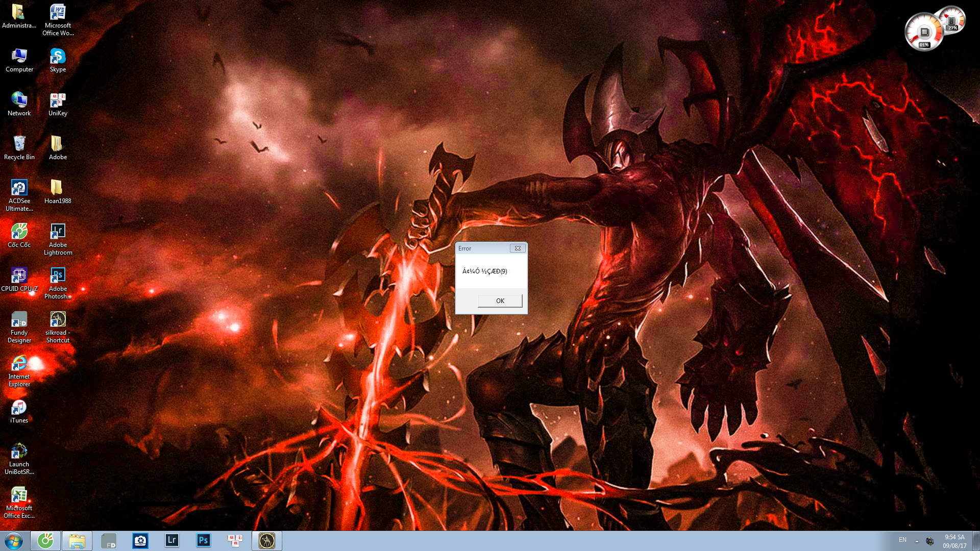Open the Windows Start menu
Viewport: 980px width, 551px height.
14,541
